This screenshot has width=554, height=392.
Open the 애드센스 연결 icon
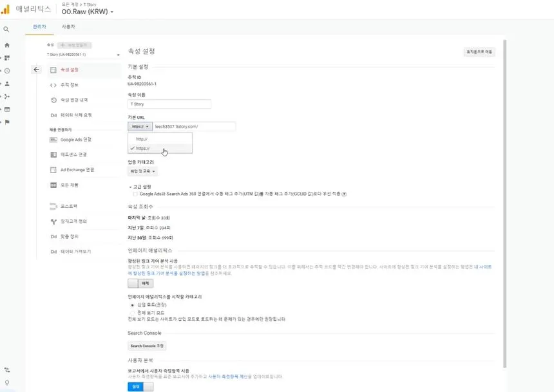coord(53,154)
